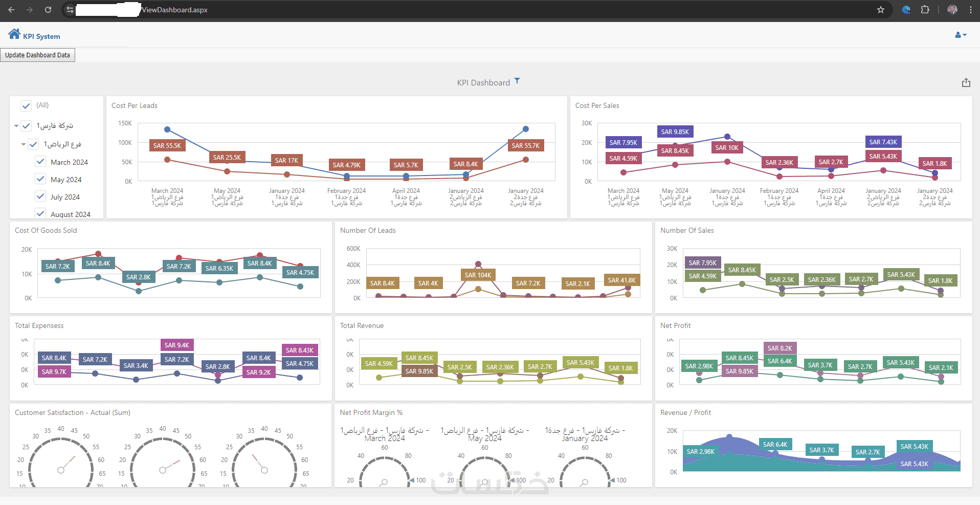
Task: Collapse the فرع الرياض1 tree node
Action: (24, 145)
